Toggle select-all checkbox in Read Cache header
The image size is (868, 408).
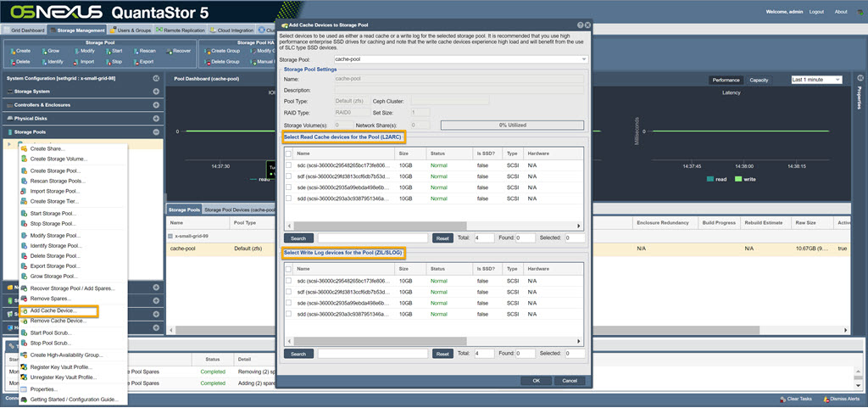[288, 154]
